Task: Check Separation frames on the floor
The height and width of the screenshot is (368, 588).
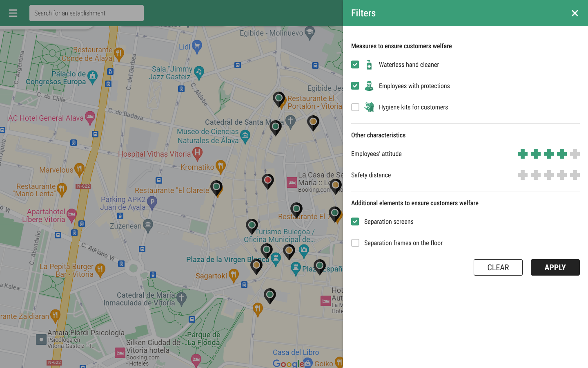Action: click(x=355, y=243)
